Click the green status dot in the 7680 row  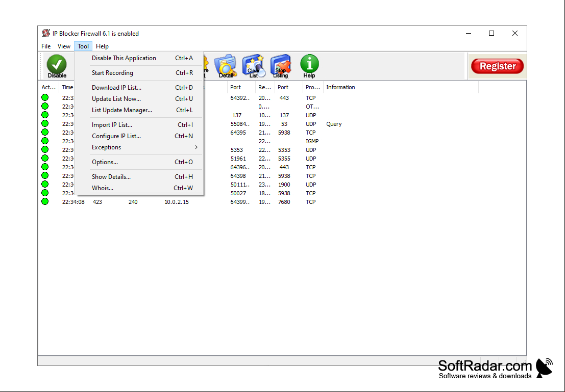tap(45, 201)
